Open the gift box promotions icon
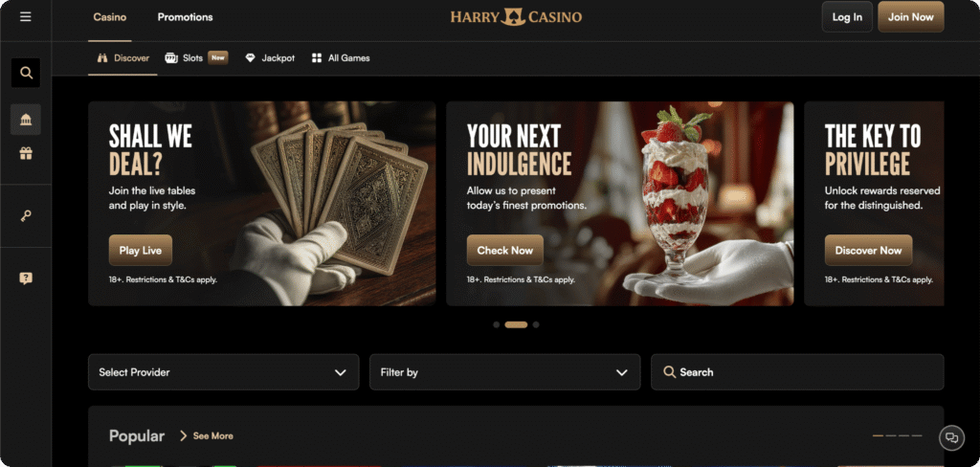This screenshot has height=467, width=980. (26, 153)
